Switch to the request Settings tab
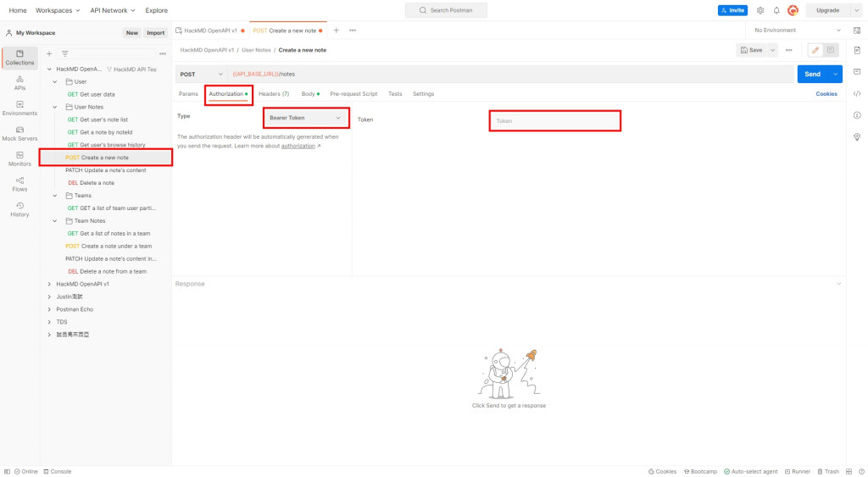 [423, 94]
